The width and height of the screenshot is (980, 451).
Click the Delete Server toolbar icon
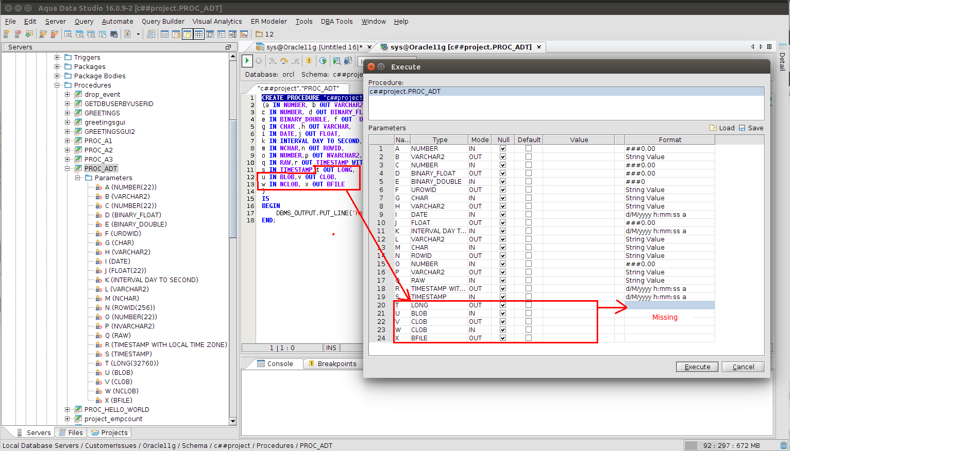18,34
